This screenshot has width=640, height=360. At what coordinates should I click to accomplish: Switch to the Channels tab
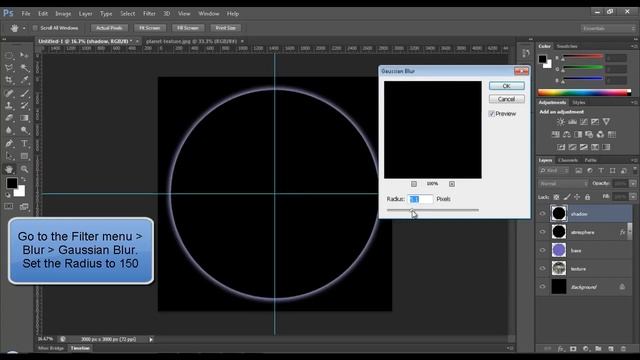coord(568,160)
